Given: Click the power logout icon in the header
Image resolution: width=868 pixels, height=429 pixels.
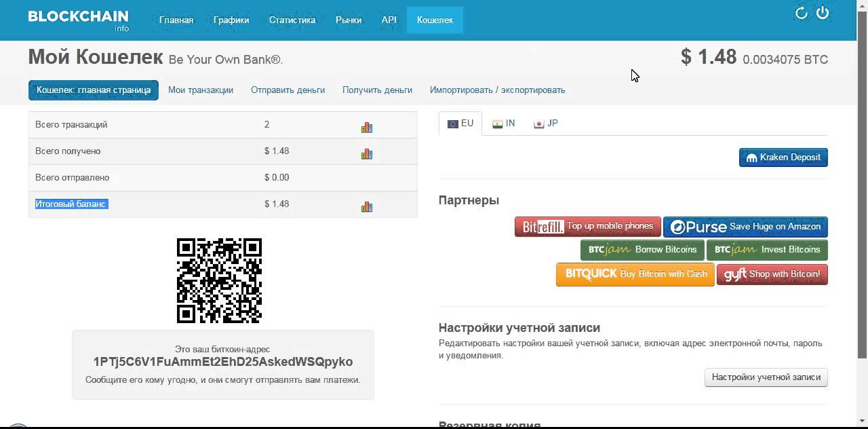Looking at the screenshot, I should click(x=823, y=13).
